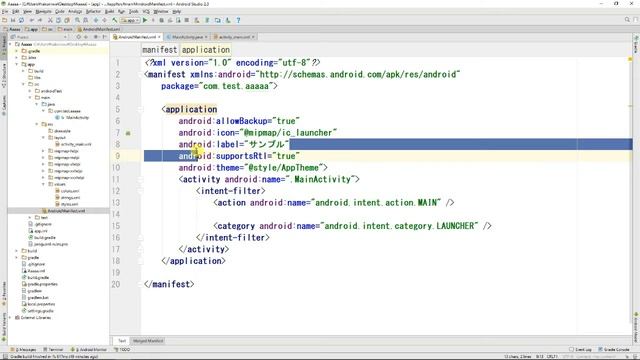640x360 pixels.
Task: Fold the application tag on line 5
Action: click(140, 109)
